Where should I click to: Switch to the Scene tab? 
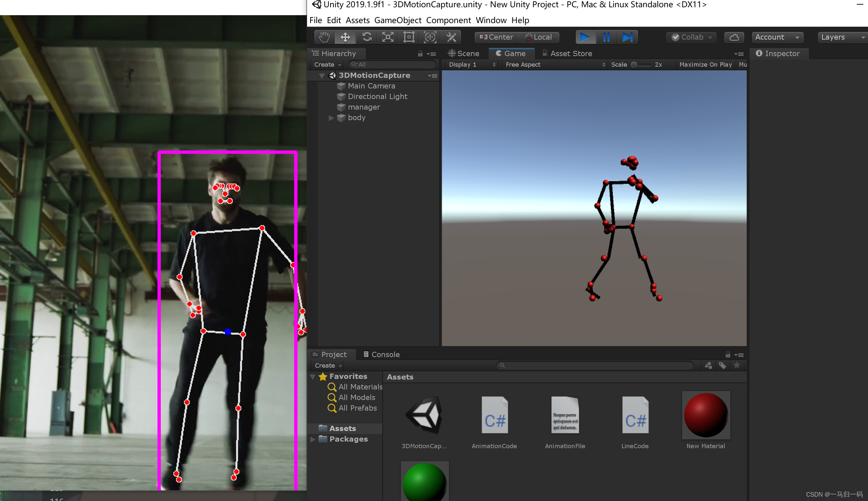464,54
